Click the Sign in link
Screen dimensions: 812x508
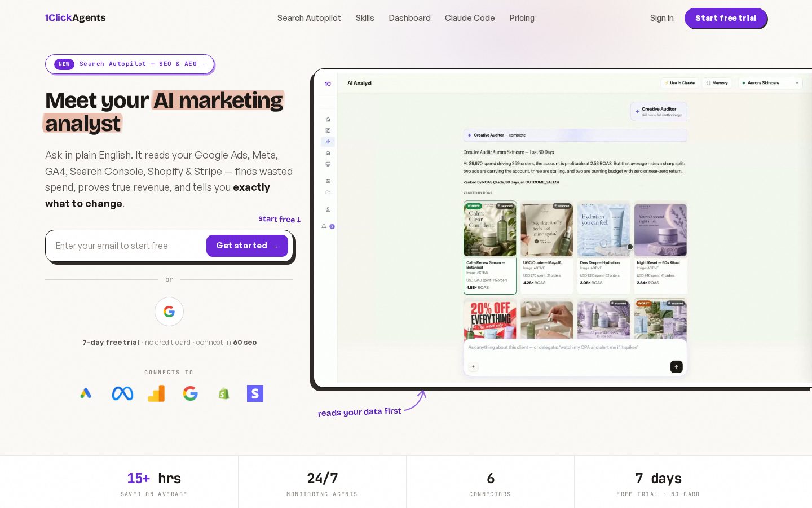click(x=661, y=18)
